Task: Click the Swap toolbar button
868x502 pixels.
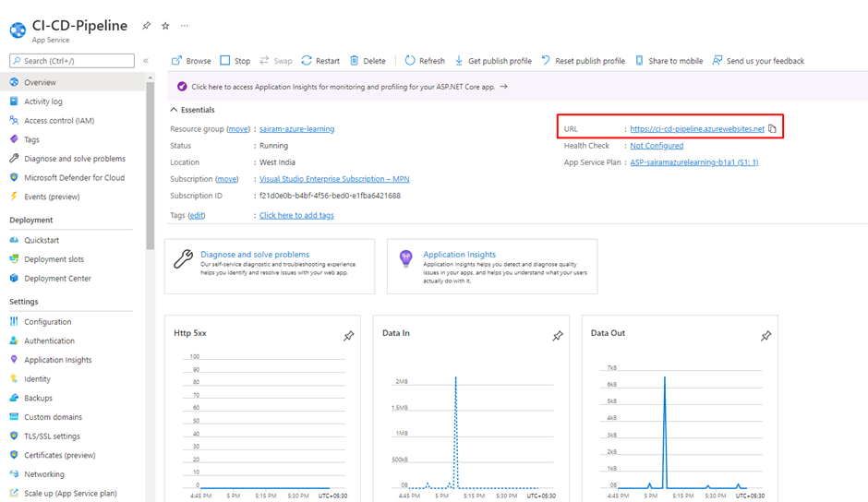Action: coord(276,61)
